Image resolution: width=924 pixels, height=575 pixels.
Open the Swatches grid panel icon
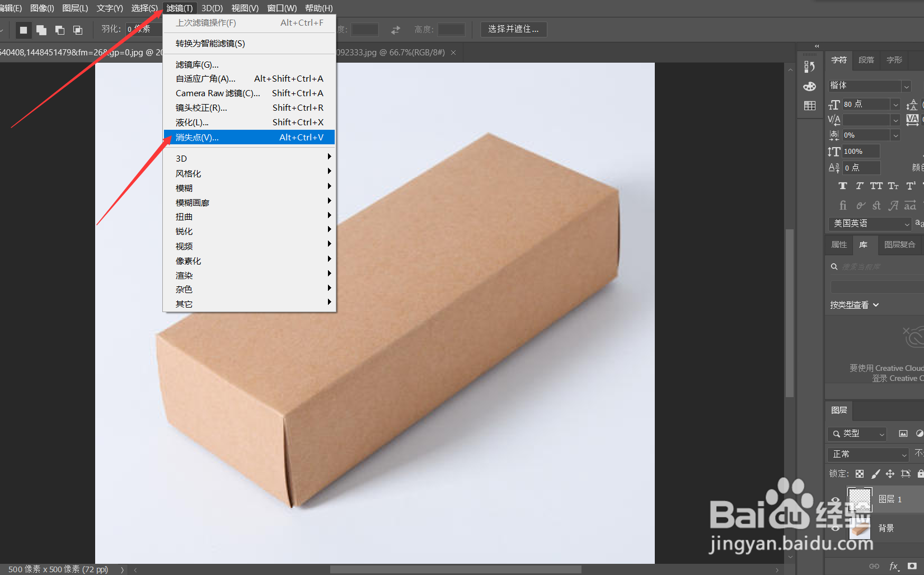pos(809,106)
